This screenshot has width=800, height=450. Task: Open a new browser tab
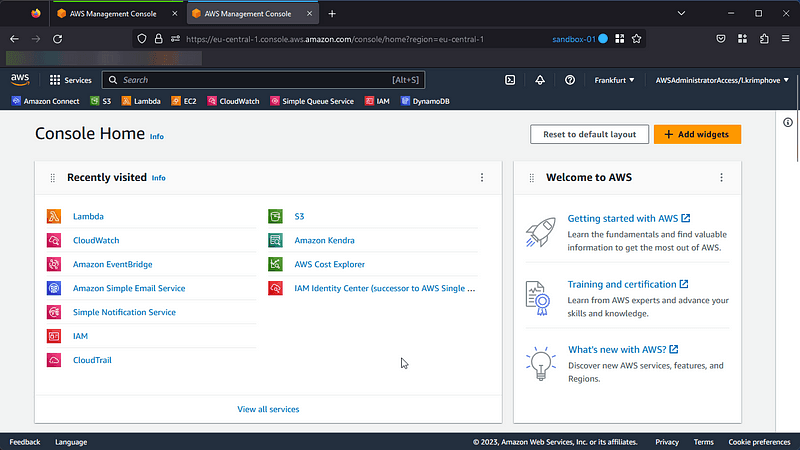click(332, 14)
